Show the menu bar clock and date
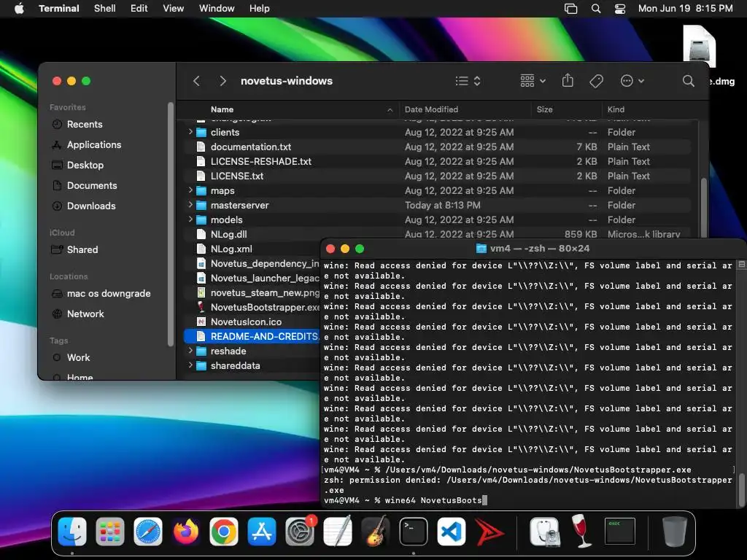This screenshot has height=560, width=747. [x=685, y=9]
